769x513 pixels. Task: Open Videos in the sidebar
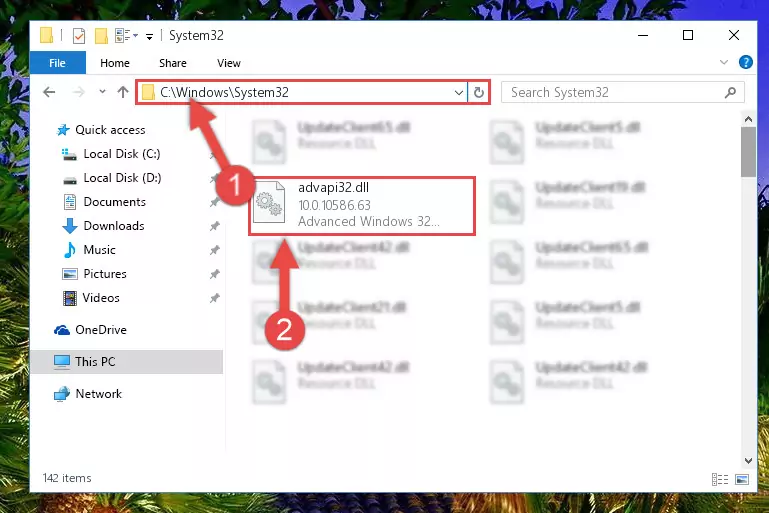[x=101, y=298]
